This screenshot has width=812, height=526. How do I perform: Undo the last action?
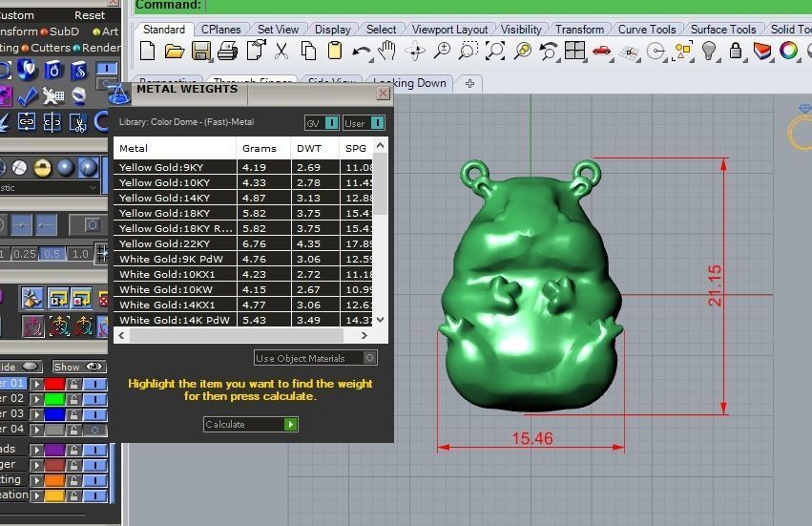click(361, 52)
